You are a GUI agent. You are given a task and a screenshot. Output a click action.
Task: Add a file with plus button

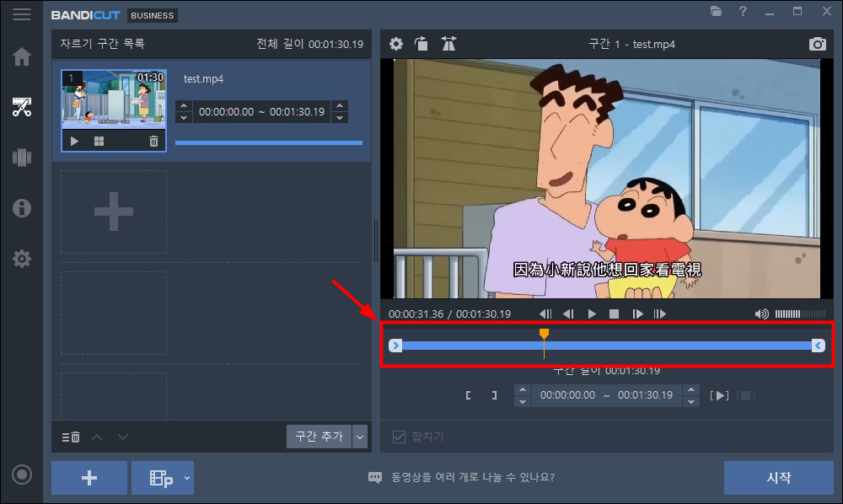coord(89,478)
